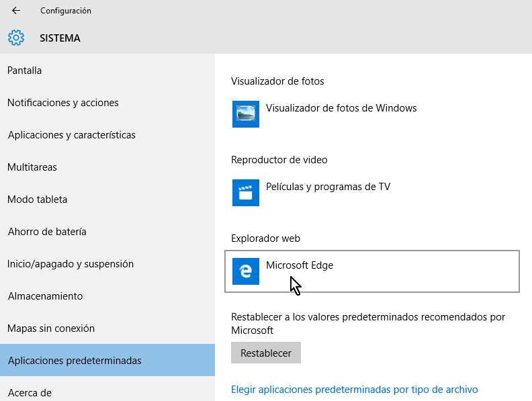Go to the Multitareas section
The width and height of the screenshot is (532, 401).
[107, 167]
